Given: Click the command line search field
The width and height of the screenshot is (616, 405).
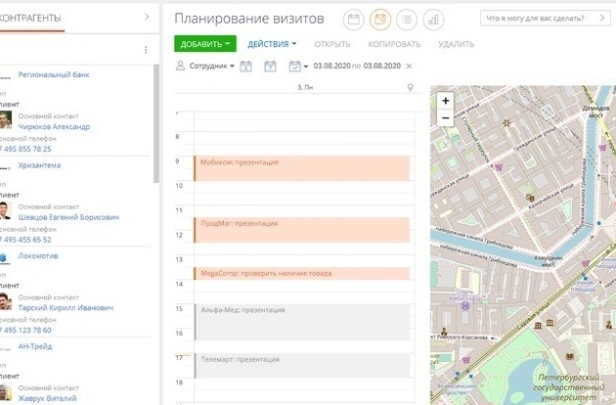Looking at the screenshot, I should pos(543,18).
